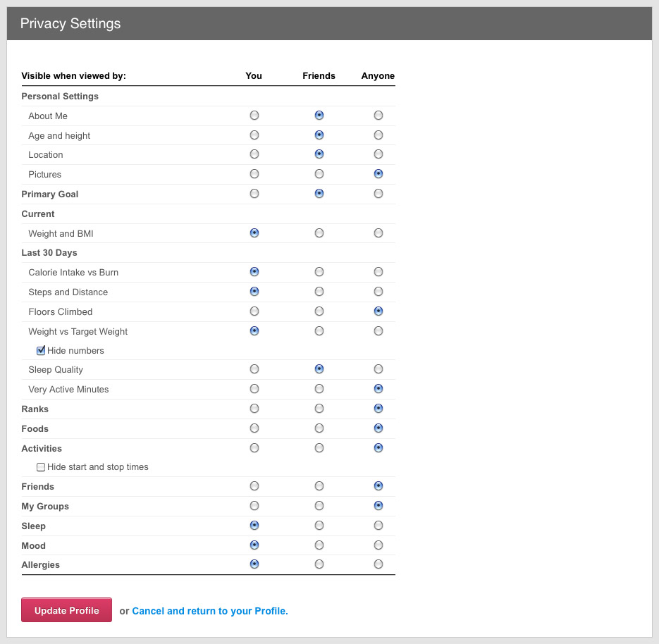Image resolution: width=659 pixels, height=644 pixels.
Task: Set Age and height to You
Action: (254, 135)
